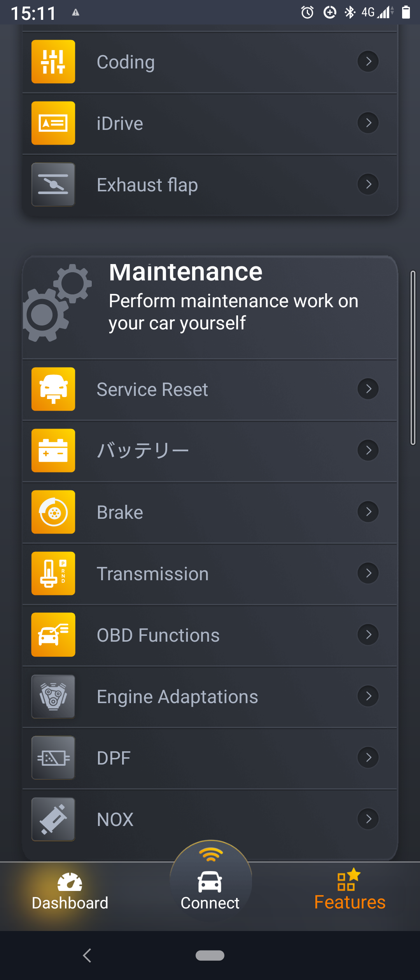Tap the Engine Adaptations engine icon
420x980 pixels.
click(x=53, y=696)
